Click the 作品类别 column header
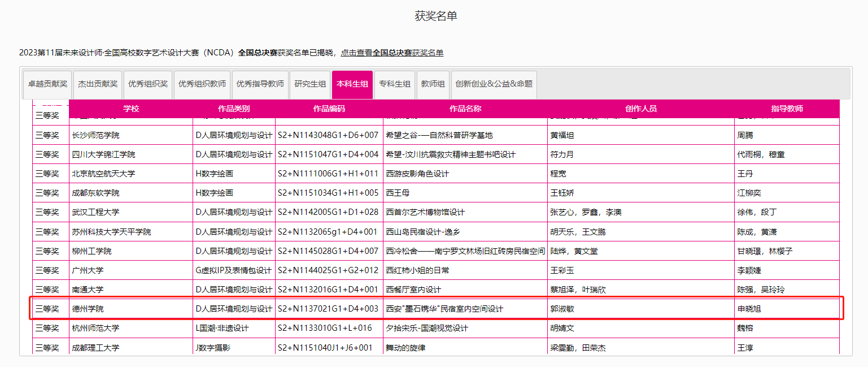Image resolution: width=868 pixels, height=367 pixels. click(234, 109)
